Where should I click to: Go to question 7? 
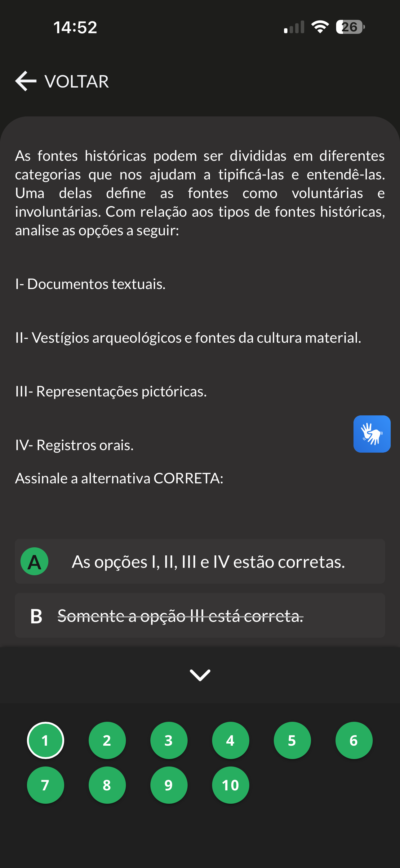tap(46, 785)
